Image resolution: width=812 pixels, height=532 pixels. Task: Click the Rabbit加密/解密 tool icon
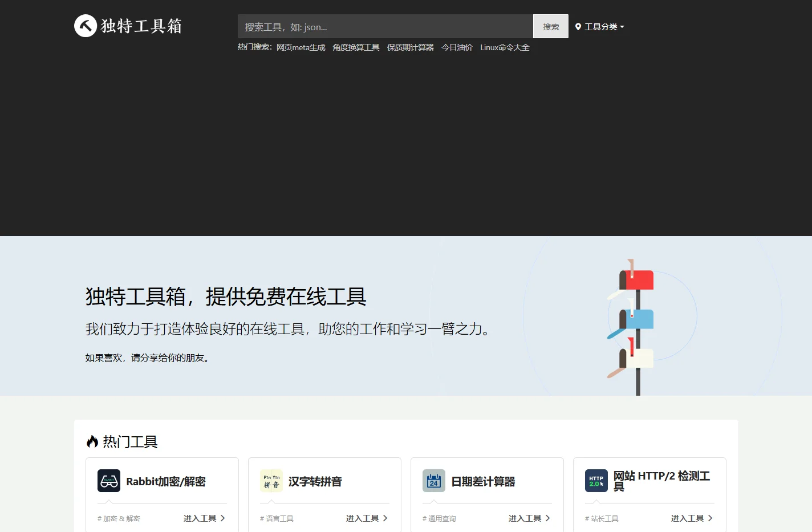109,481
